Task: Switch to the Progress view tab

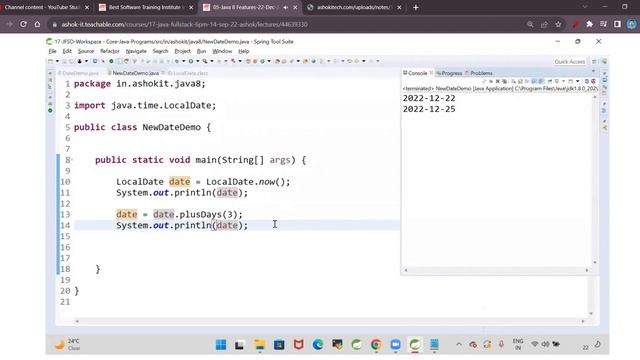Action: (x=449, y=73)
